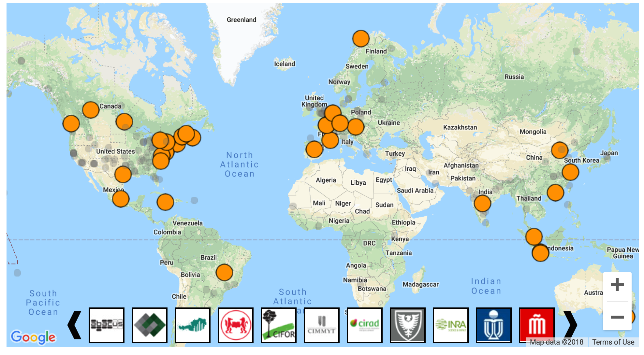Select the orange marker near Finland
Image resolution: width=644 pixels, height=355 pixels.
click(x=361, y=39)
